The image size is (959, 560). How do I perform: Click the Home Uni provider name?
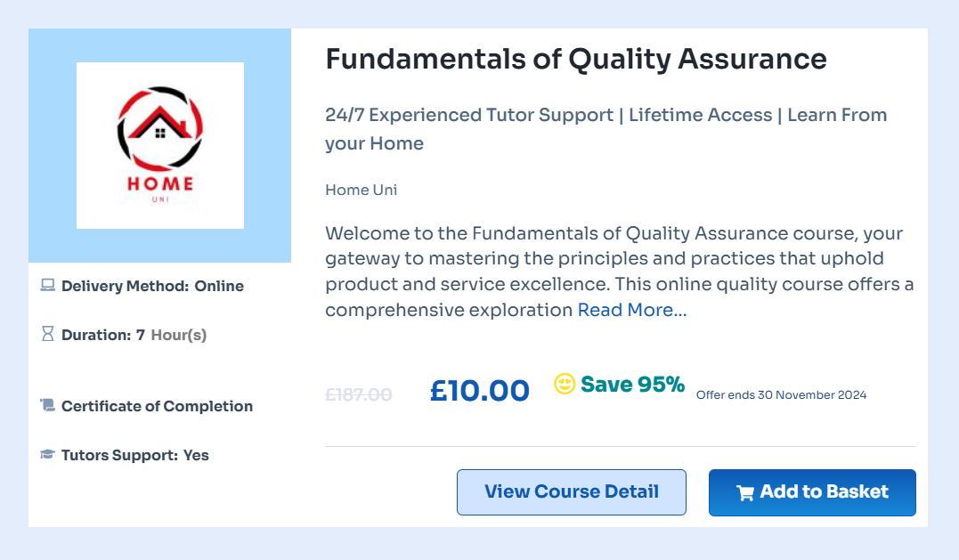[x=362, y=190]
